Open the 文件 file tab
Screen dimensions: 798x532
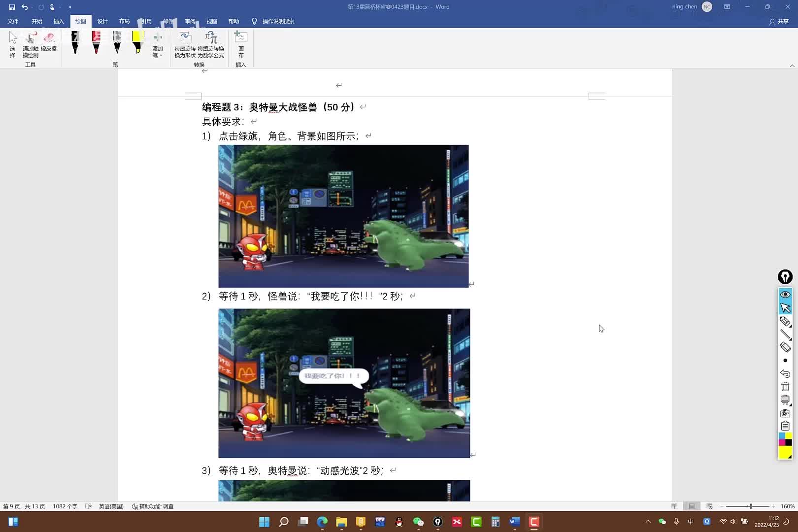(x=13, y=21)
